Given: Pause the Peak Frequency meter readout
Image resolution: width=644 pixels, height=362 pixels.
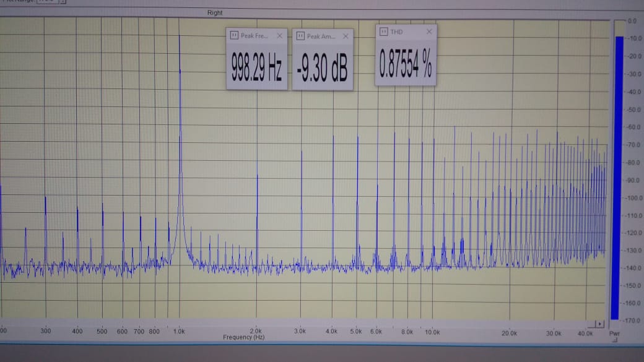Looking at the screenshot, I should point(234,35).
